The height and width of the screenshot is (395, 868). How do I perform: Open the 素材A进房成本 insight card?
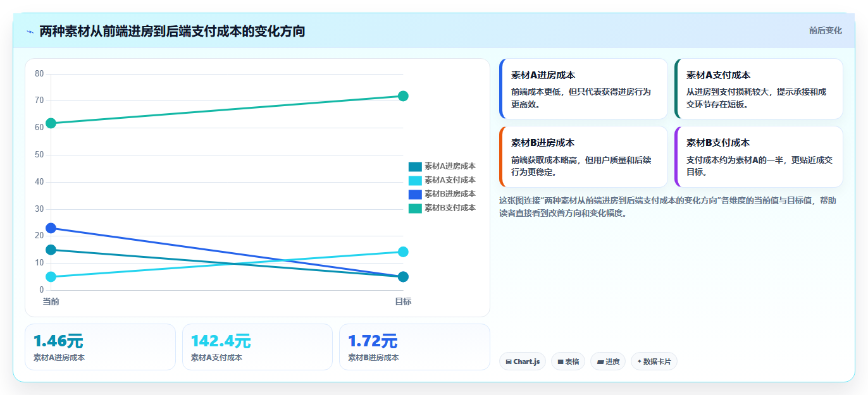(x=583, y=89)
